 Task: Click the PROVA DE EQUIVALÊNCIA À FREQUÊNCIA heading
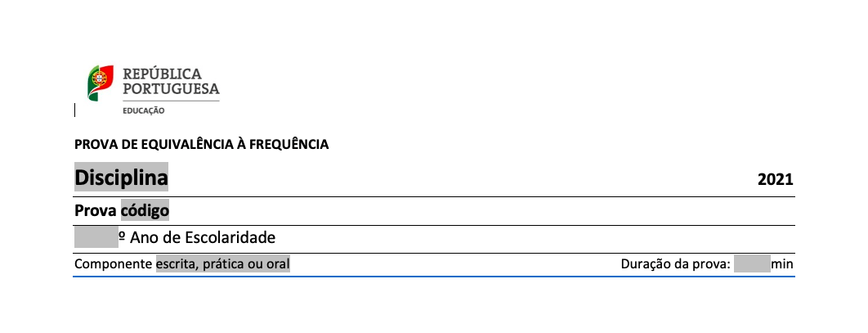click(202, 144)
